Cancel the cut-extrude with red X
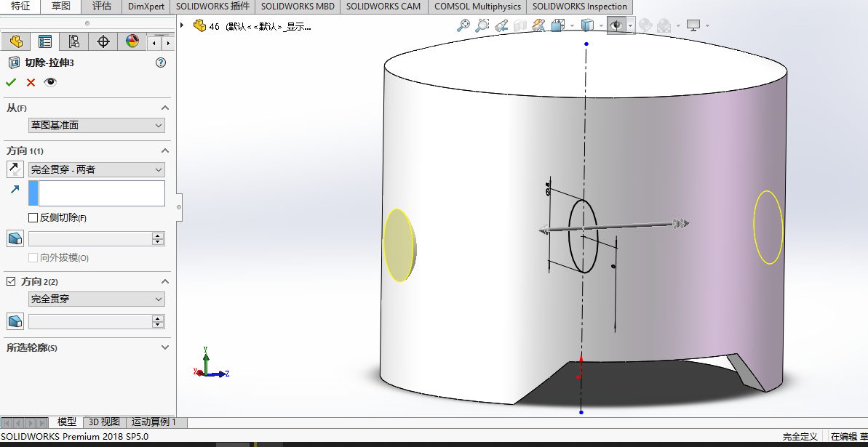The width and height of the screenshot is (868, 447). click(31, 82)
